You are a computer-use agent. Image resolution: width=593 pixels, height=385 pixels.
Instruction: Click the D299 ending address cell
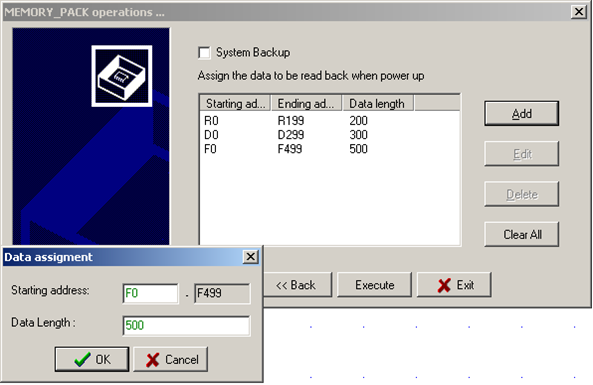[x=291, y=135]
